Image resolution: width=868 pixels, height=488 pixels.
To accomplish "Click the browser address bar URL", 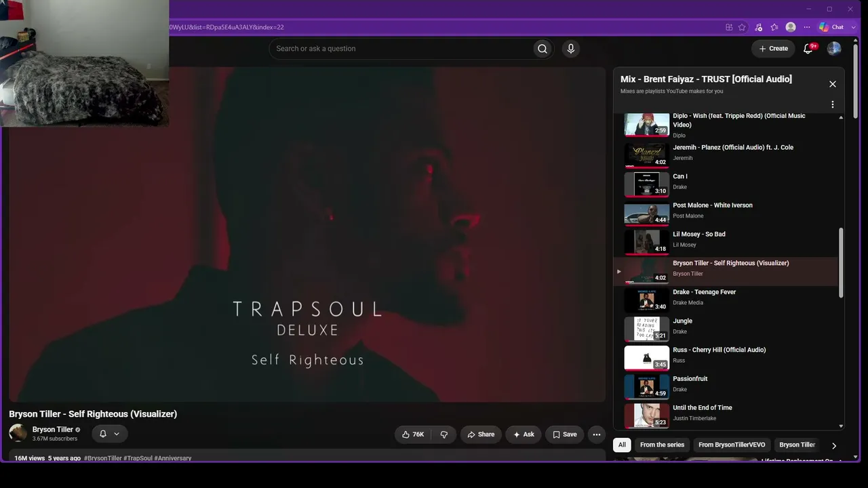I will tap(226, 27).
